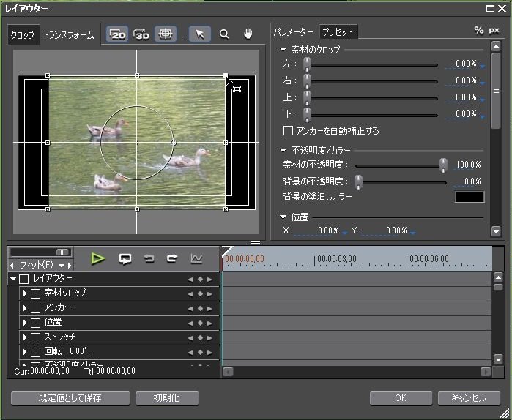Select the arrow selection tool

[x=200, y=34]
